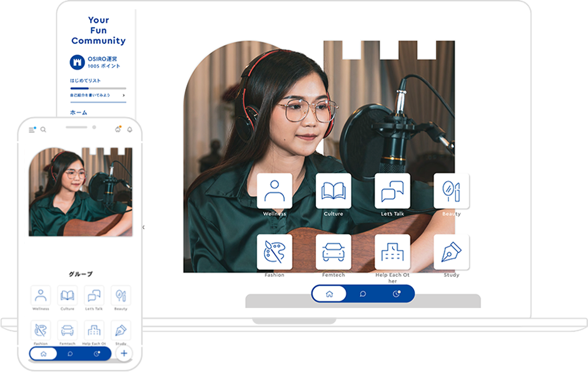Screen dimensions: 588x372
Task: Open the Culture book icon on laptop
Action: 333,190
